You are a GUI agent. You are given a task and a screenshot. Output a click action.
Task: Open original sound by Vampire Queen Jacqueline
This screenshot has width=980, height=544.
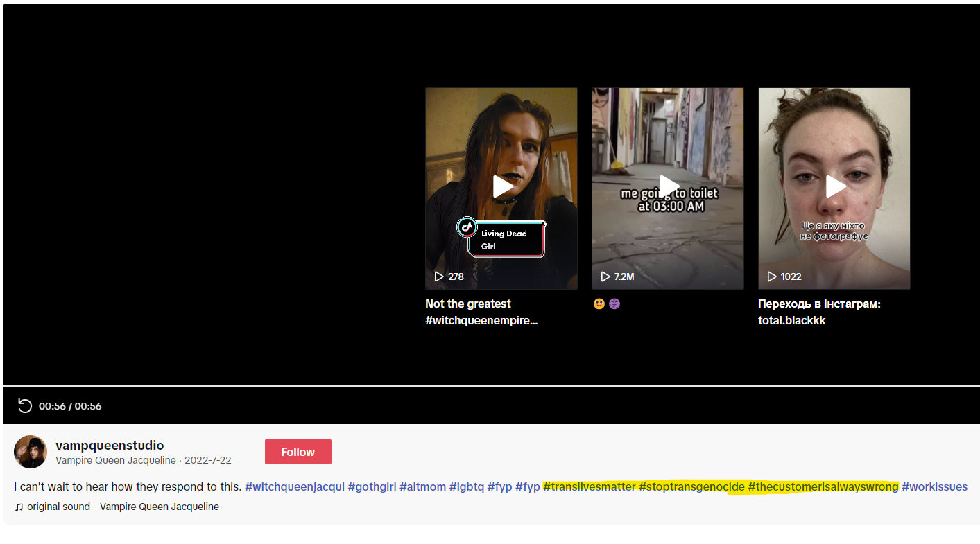click(x=117, y=507)
